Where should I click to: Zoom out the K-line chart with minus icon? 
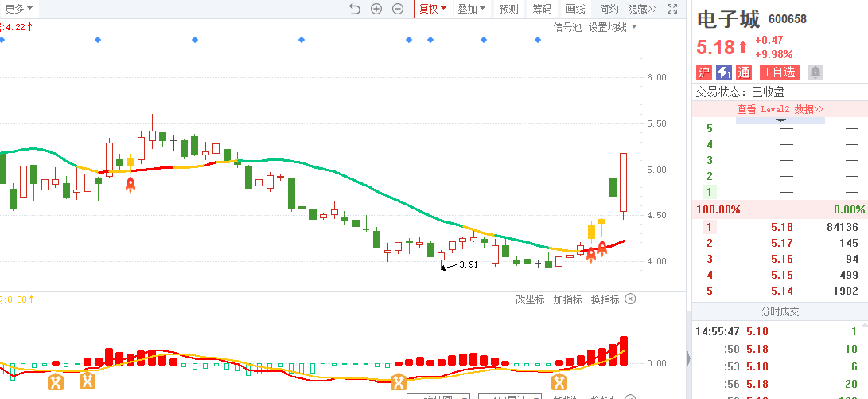click(x=398, y=9)
